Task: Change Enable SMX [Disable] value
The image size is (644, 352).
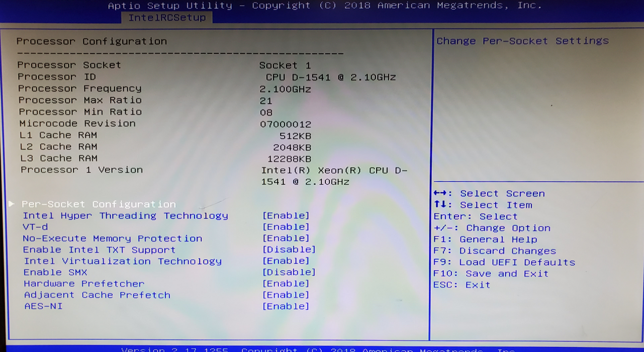Action: pyautogui.click(x=289, y=272)
